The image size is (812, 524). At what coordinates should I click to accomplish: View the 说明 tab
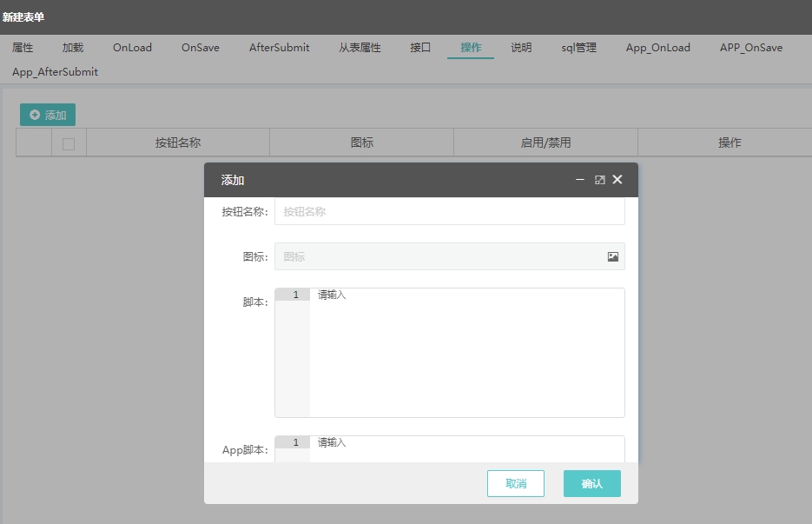click(x=521, y=48)
